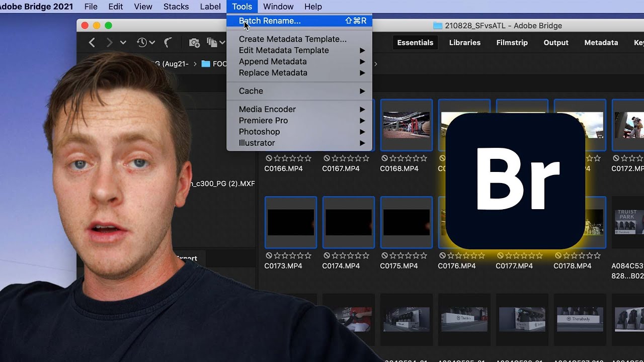Image resolution: width=644 pixels, height=362 pixels.
Task: Open the recent files dropdown arrow
Action: (152, 43)
